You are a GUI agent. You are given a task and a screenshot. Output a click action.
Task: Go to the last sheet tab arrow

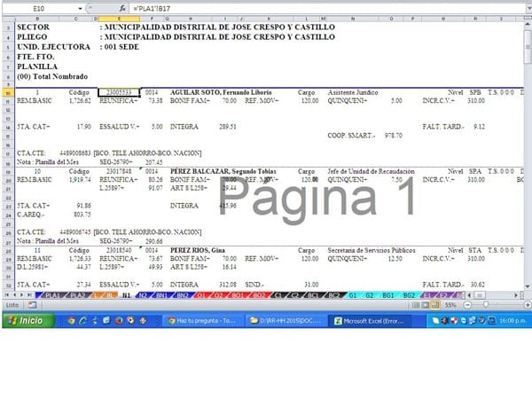30,295
